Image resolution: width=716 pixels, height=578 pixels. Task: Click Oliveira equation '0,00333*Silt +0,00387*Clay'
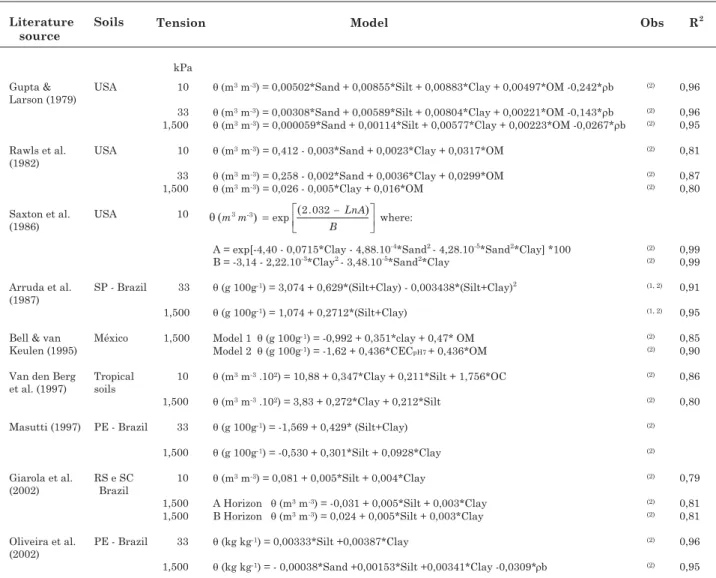tap(311, 541)
